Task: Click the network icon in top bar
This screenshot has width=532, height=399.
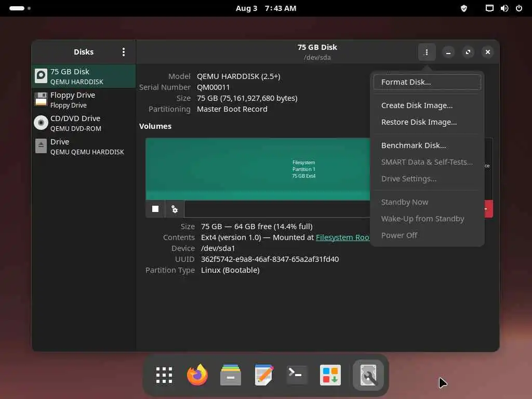Action: (489, 8)
